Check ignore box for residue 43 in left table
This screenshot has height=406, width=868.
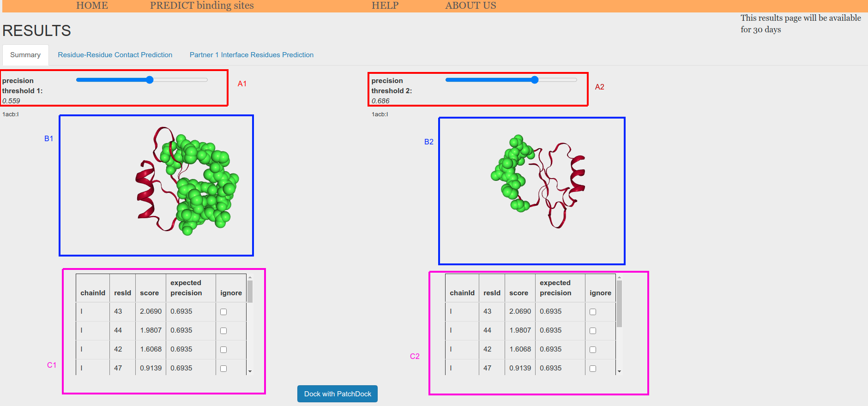223,312
